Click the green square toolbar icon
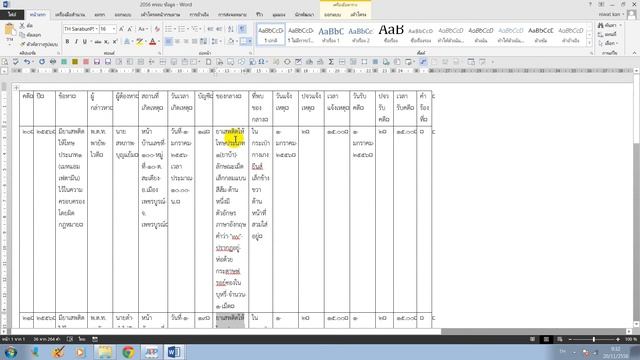Image resolution: width=640 pixels, height=360 pixels. pos(64,62)
